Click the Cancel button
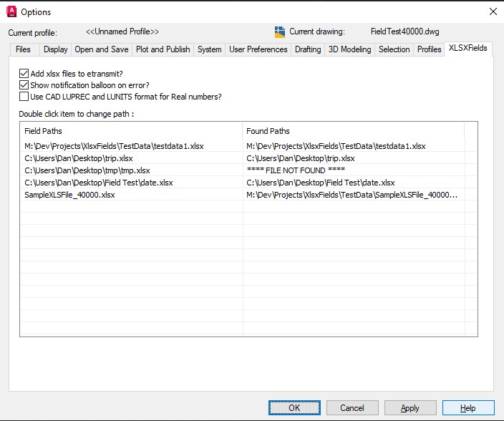Image resolution: width=504 pixels, height=421 pixels. 352,407
